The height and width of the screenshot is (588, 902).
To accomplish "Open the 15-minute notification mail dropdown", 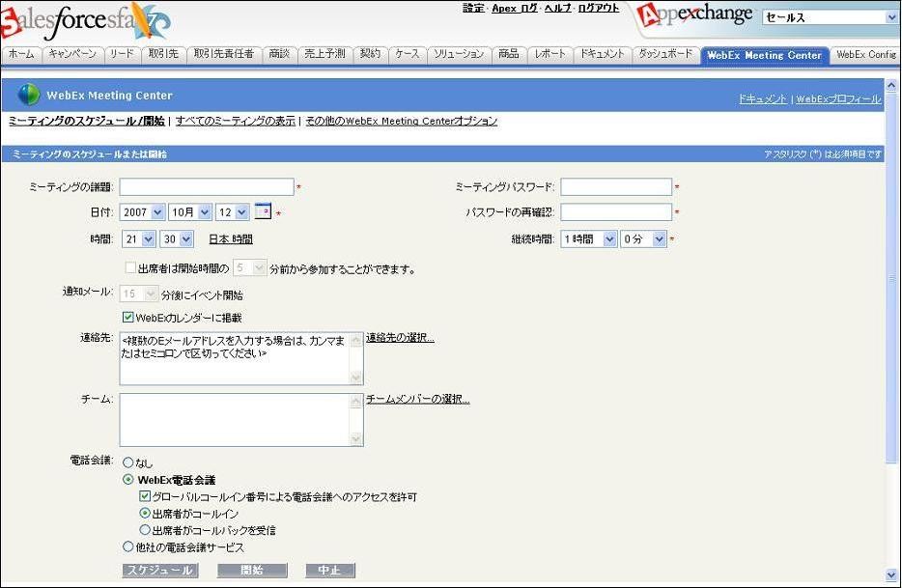I will [139, 294].
